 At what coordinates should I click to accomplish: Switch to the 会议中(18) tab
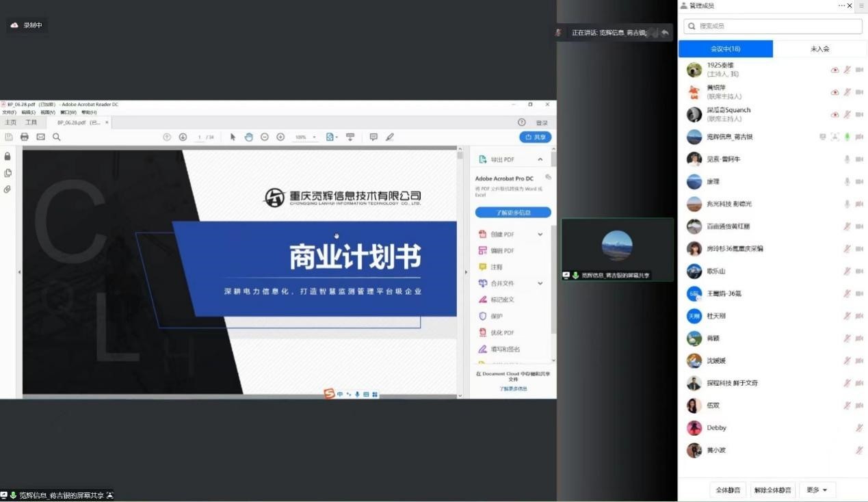click(x=726, y=49)
